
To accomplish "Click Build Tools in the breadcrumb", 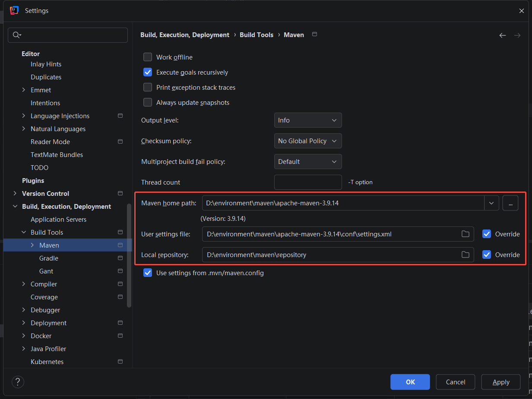I will [x=256, y=35].
